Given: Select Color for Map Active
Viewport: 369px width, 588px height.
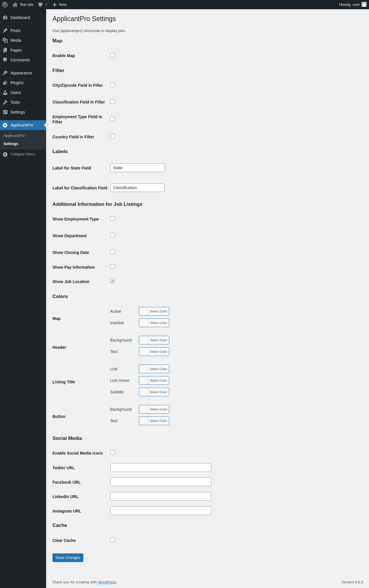Looking at the screenshot, I should (x=154, y=311).
